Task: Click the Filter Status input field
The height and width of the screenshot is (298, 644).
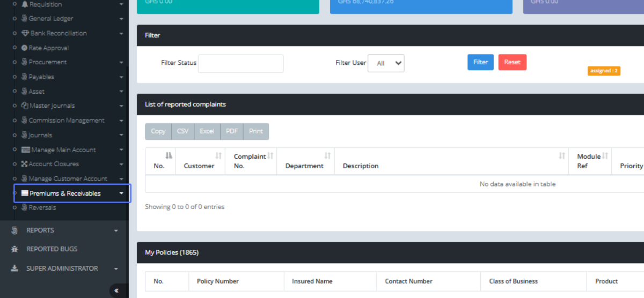Action: (x=240, y=63)
